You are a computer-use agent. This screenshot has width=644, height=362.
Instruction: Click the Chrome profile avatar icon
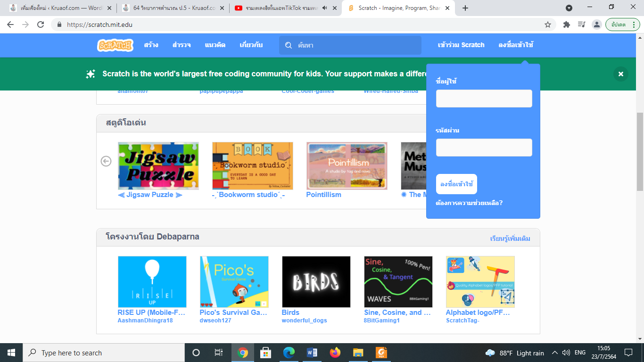[x=596, y=25]
